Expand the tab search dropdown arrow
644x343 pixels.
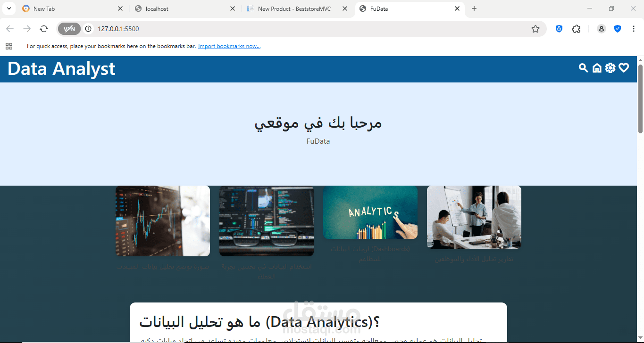pyautogui.click(x=8, y=8)
